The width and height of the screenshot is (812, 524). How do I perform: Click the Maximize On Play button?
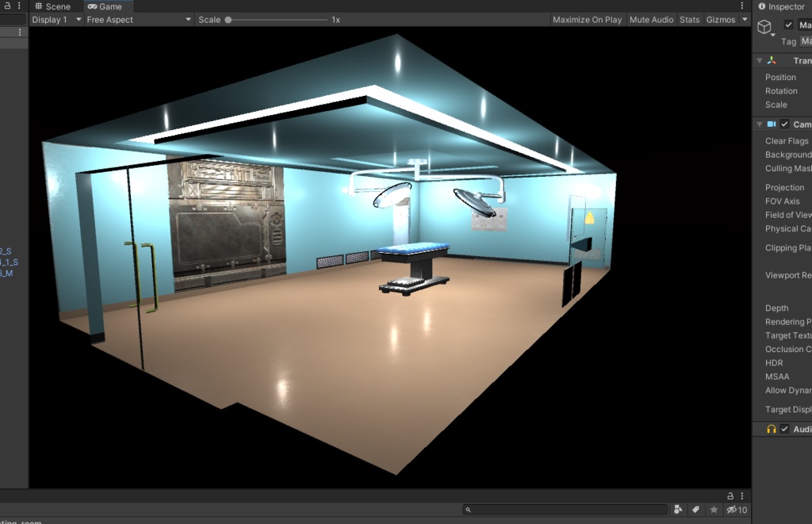587,20
